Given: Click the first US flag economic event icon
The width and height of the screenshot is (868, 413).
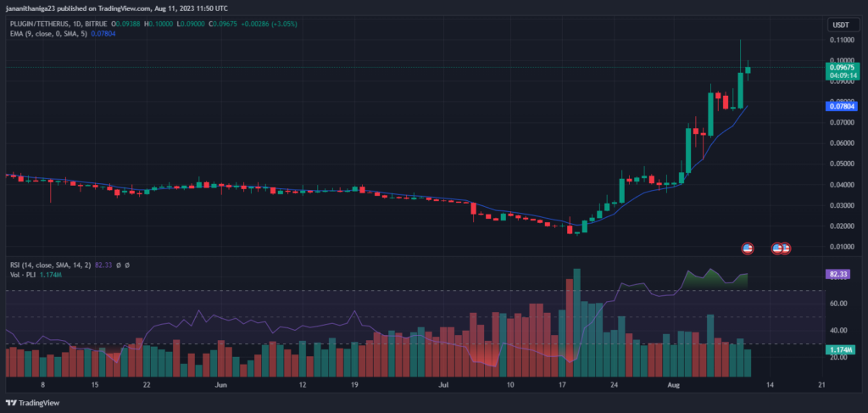Looking at the screenshot, I should (x=747, y=248).
